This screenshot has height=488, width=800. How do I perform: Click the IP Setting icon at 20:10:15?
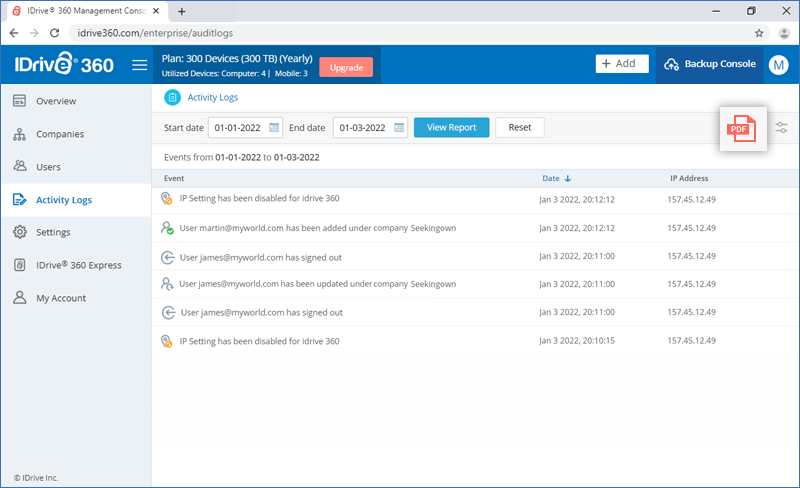coord(166,341)
